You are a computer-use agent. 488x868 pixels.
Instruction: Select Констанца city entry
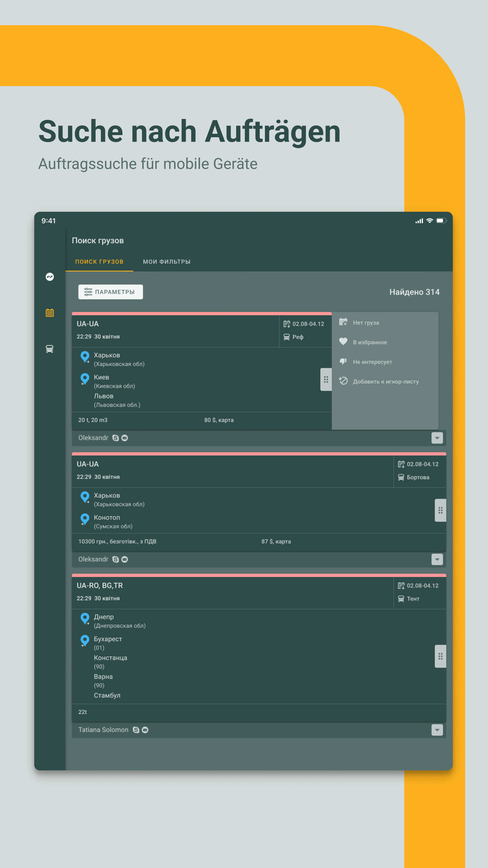(x=110, y=658)
